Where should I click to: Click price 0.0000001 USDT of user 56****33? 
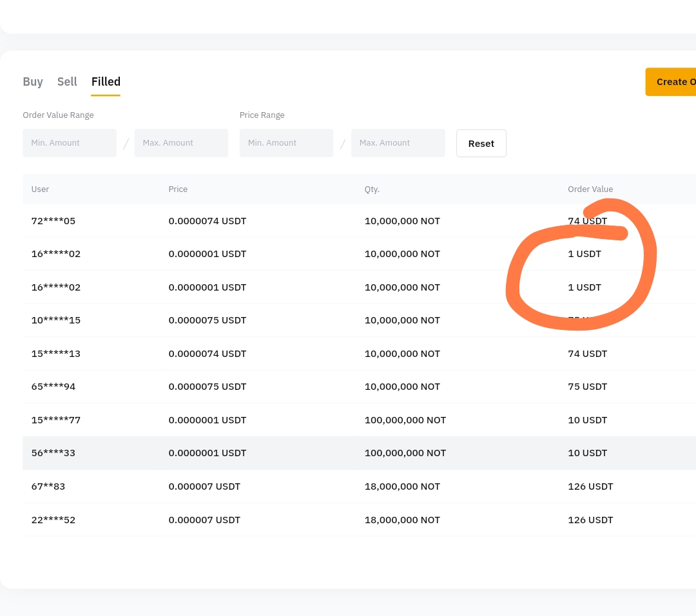(x=208, y=453)
